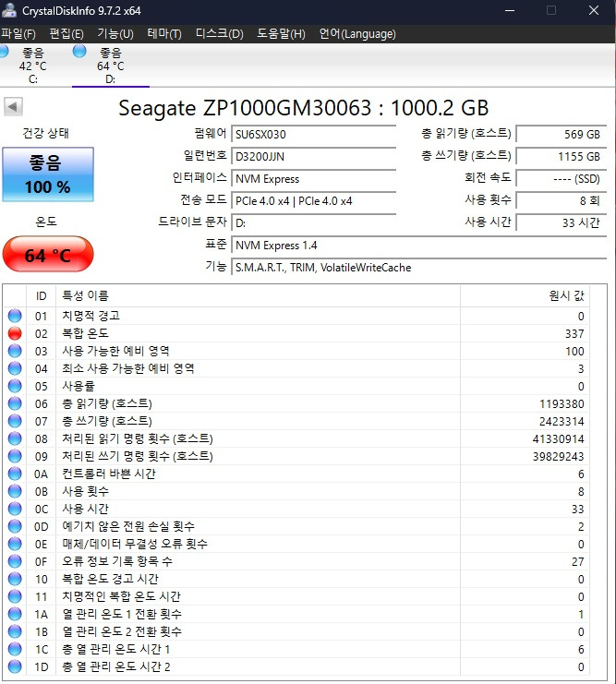Image resolution: width=616 pixels, height=684 pixels.
Task: Click blue status circle for 01 치명적 경고
Action: [15, 316]
